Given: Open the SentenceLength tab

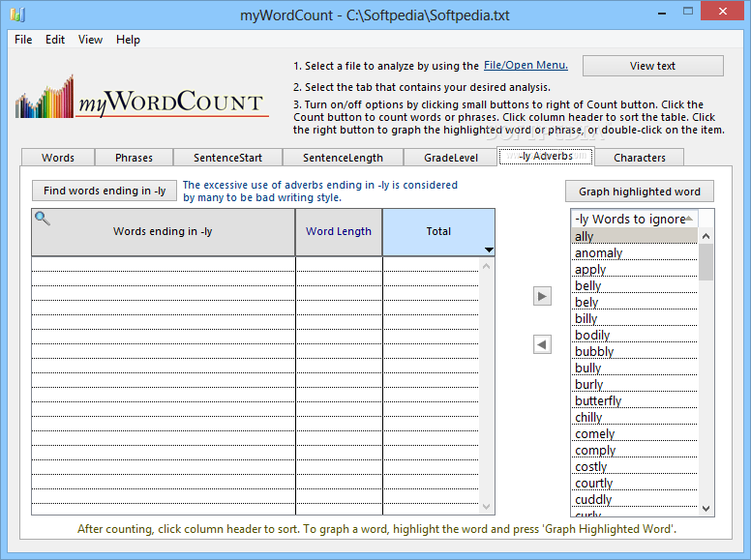Looking at the screenshot, I should click(x=343, y=158).
